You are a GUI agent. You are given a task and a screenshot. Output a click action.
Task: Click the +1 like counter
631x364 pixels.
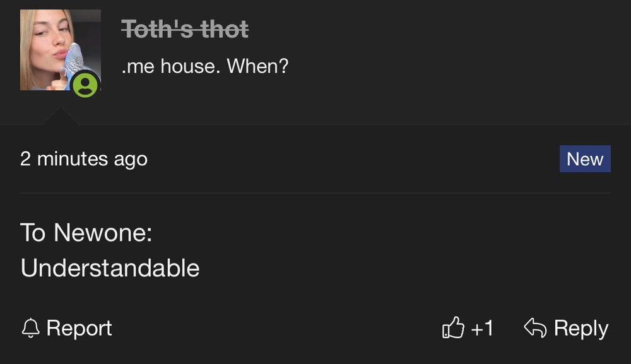tap(481, 328)
